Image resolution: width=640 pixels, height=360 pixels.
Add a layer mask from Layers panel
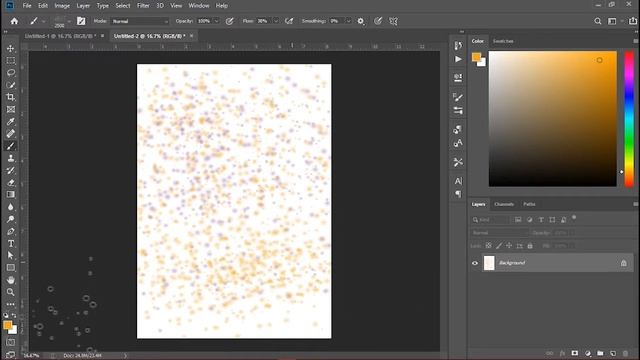(575, 353)
